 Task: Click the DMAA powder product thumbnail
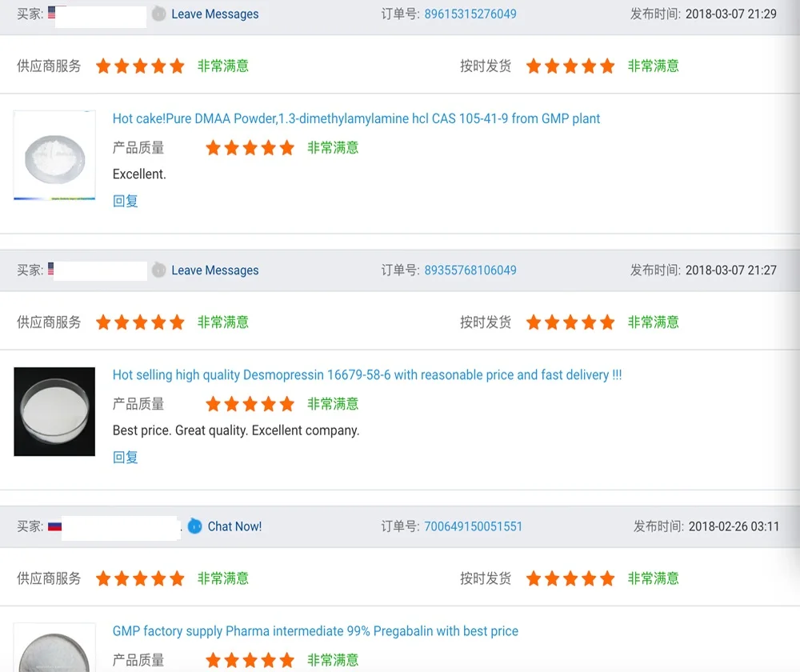(x=54, y=155)
